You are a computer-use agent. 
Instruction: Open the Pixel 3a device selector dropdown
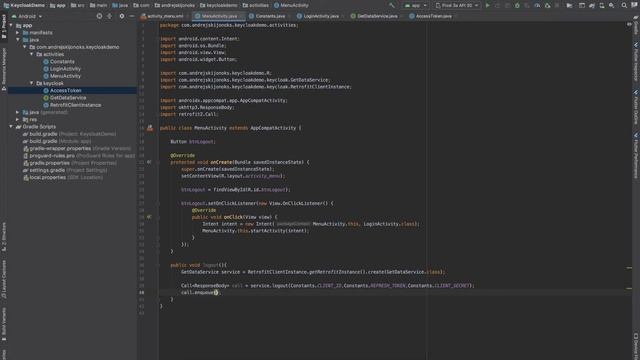(457, 5)
